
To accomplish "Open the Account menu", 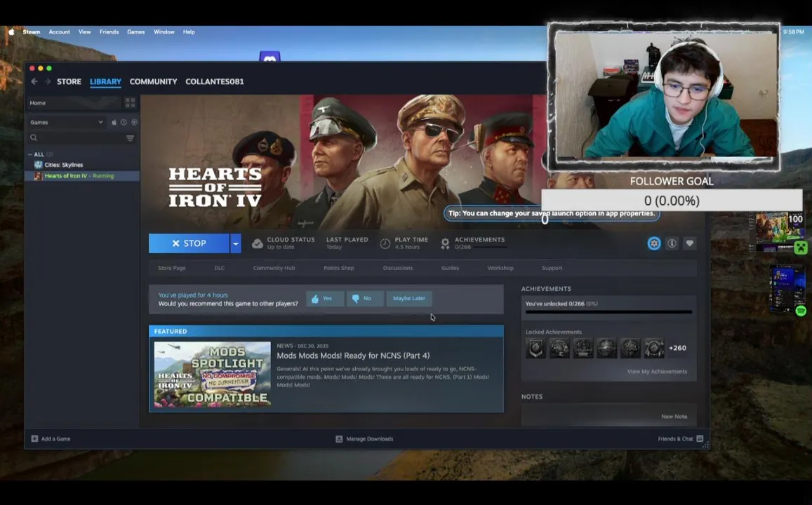I will (59, 32).
